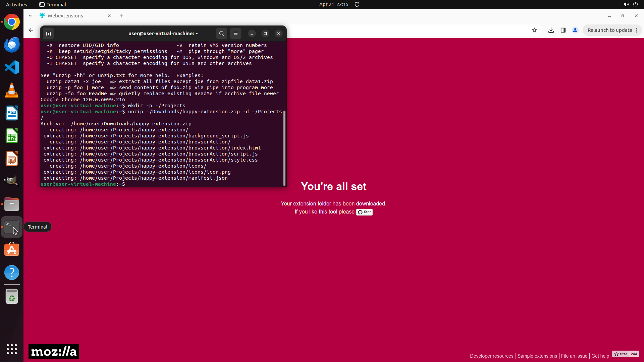The width and height of the screenshot is (644, 362).
Task: Click the GitHub Star button in page text
Action: tap(364, 212)
